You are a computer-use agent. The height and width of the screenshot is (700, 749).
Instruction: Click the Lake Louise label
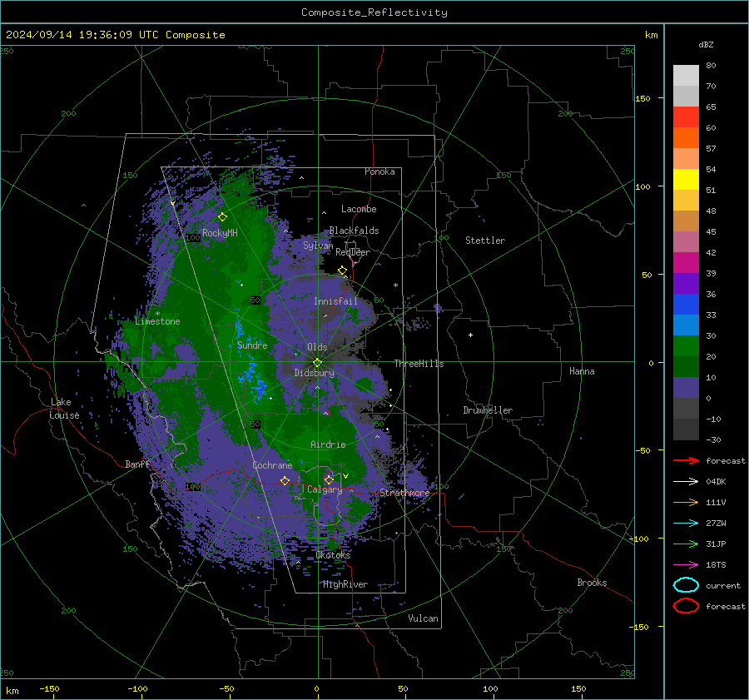click(x=64, y=409)
